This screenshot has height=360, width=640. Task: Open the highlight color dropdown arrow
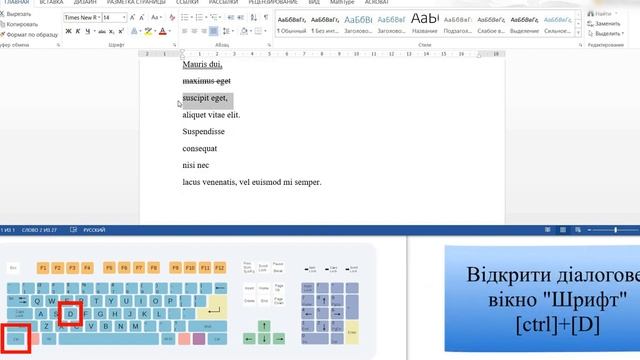pos(155,31)
